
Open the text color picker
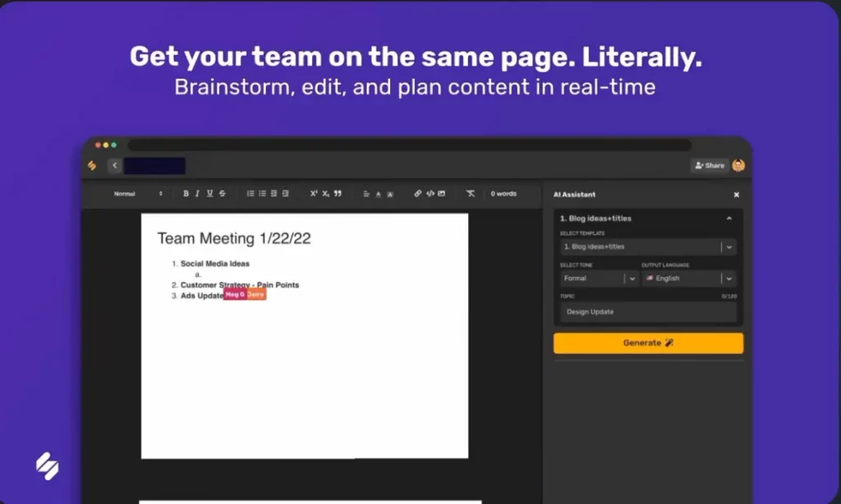[x=378, y=194]
